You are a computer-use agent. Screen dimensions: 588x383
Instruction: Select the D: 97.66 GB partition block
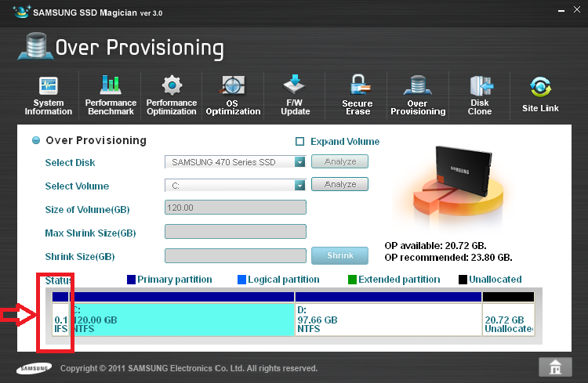tap(388, 320)
